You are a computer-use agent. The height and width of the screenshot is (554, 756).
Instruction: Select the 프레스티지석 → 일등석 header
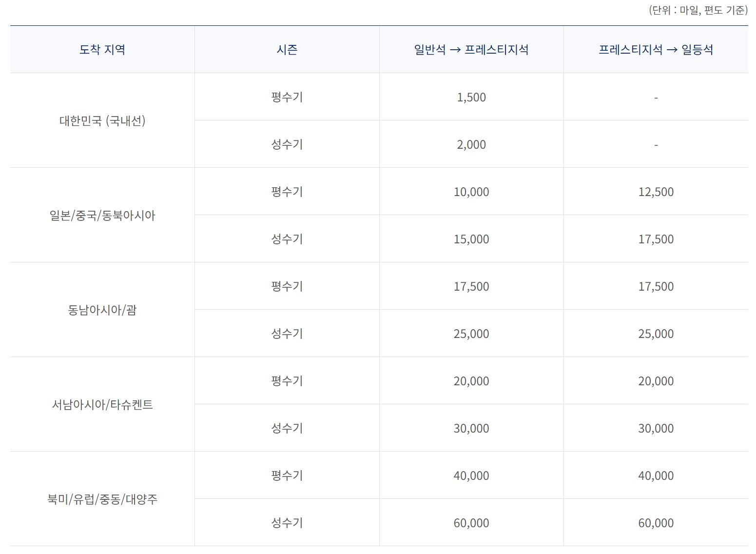click(656, 49)
